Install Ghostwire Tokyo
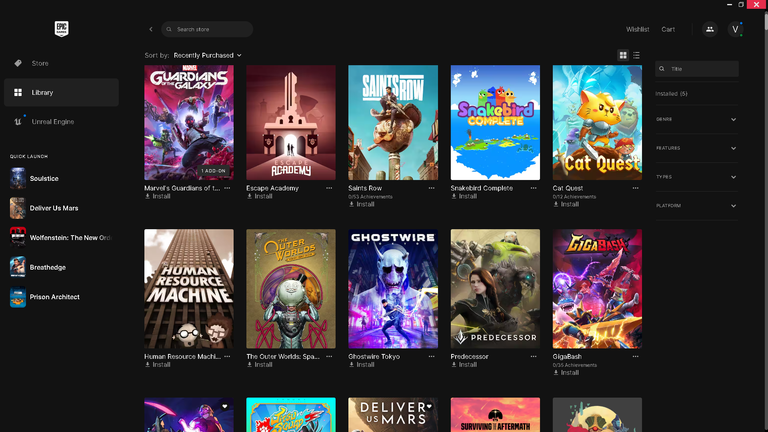 (361, 365)
